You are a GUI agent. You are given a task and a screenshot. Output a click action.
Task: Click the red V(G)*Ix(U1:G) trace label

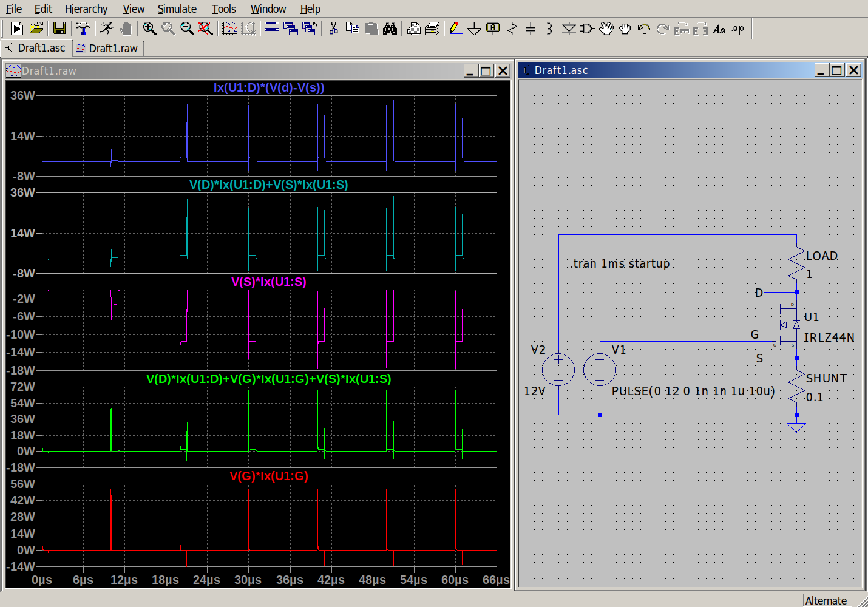coord(269,476)
